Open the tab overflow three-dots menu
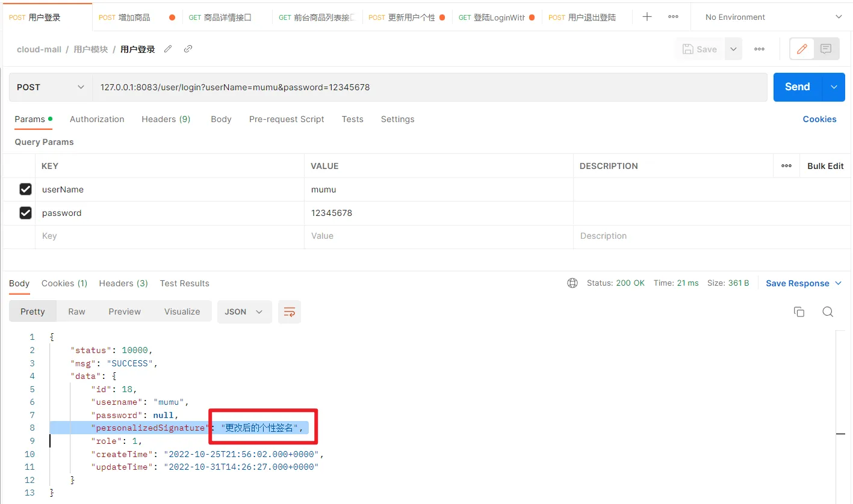853x504 pixels. pos(674,17)
